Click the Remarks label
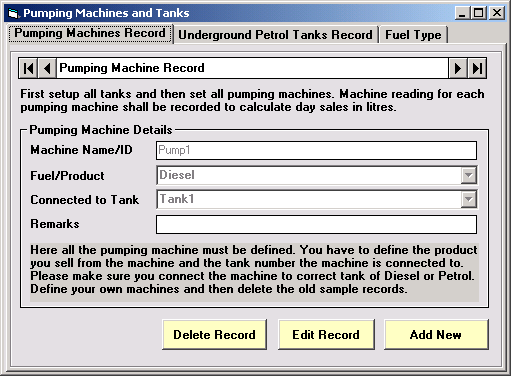The width and height of the screenshot is (511, 376). 55,224
